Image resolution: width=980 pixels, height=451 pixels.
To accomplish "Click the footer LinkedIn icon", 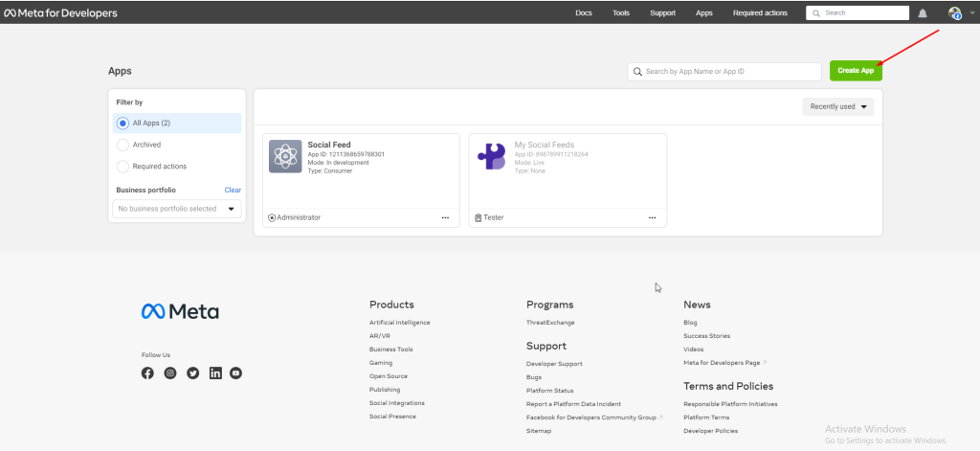I will [215, 373].
